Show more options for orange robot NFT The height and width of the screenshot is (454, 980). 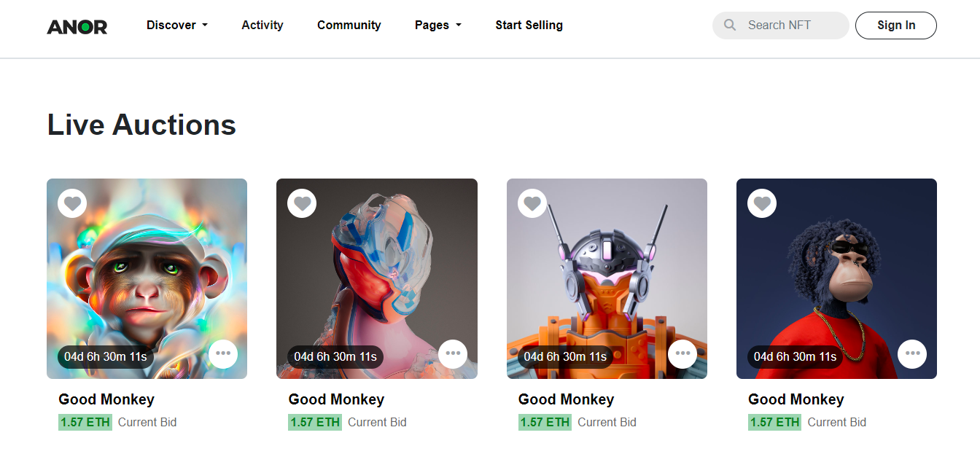coord(682,354)
